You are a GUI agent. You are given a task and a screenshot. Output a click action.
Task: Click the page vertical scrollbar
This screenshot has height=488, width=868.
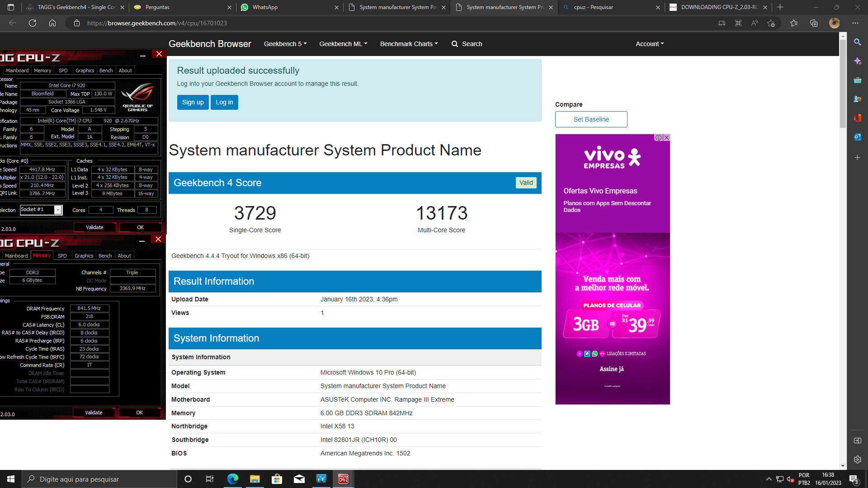pos(843,84)
